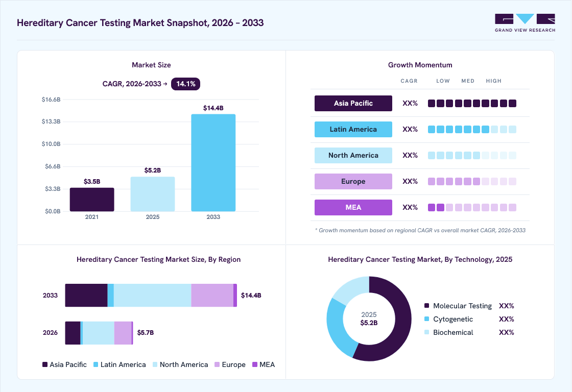Click the $3.5B label above 2021 bar

pyautogui.click(x=92, y=182)
